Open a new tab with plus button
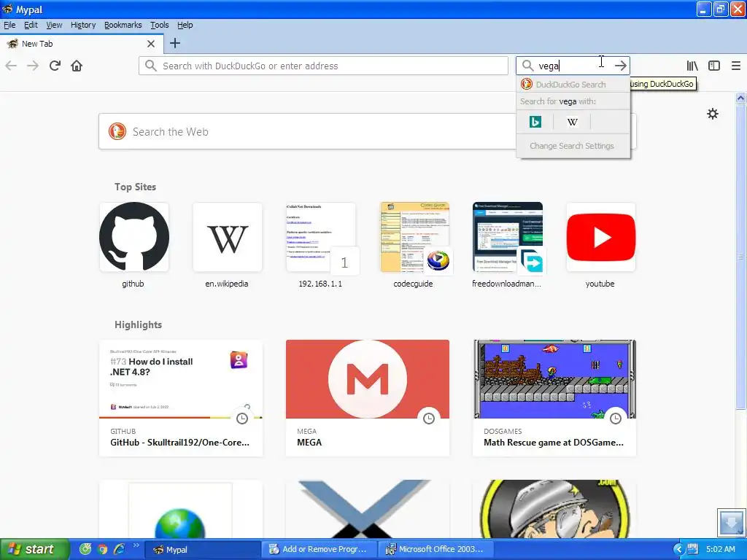Screen dimensions: 747x560 (x=175, y=43)
